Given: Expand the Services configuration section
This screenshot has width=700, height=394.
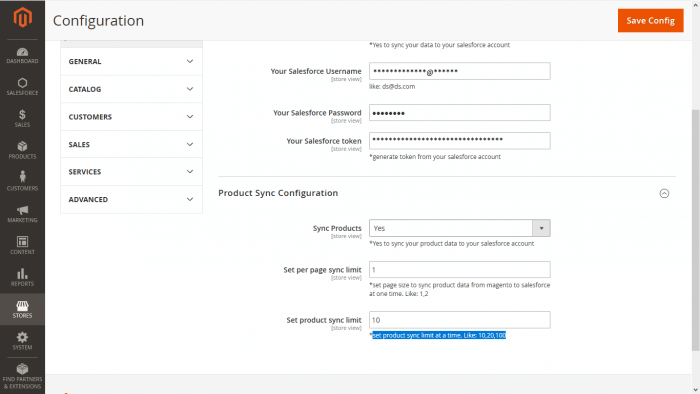Looking at the screenshot, I should [131, 172].
